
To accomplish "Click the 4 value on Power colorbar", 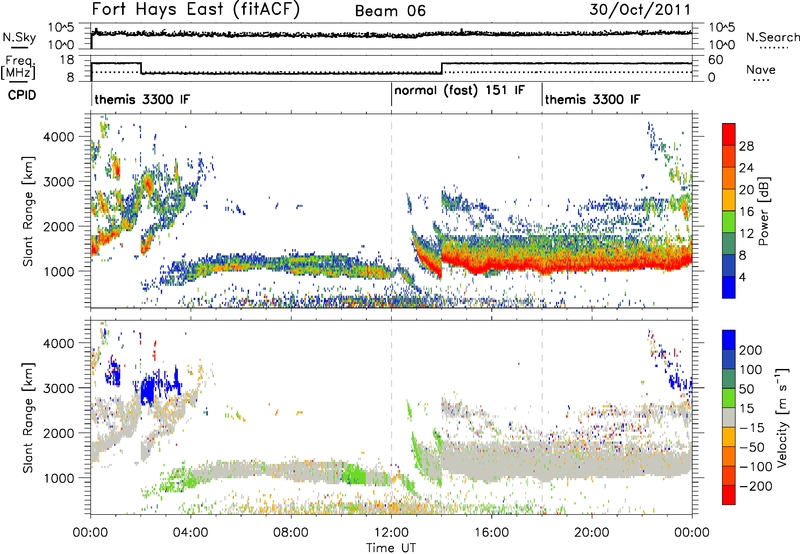I will [x=743, y=278].
